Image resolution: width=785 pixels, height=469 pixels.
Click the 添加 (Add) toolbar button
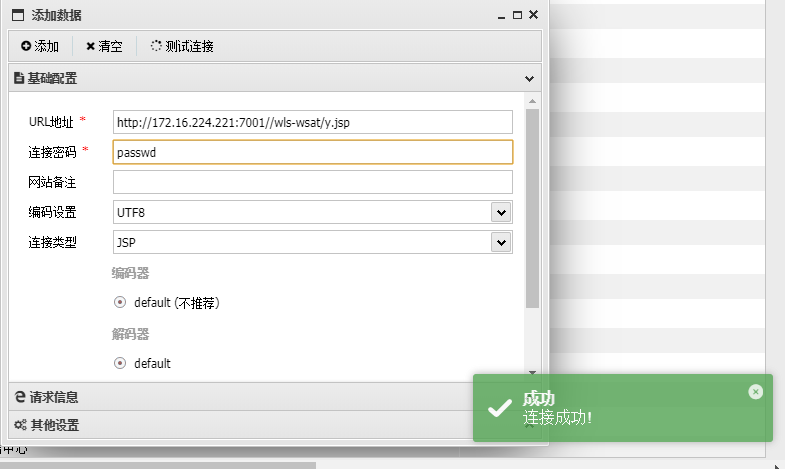point(40,46)
